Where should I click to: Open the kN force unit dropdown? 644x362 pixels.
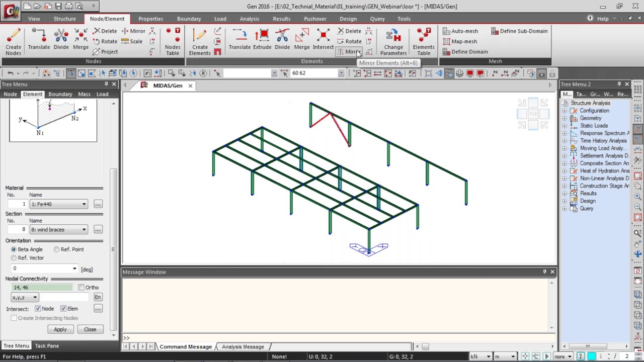[x=488, y=356]
